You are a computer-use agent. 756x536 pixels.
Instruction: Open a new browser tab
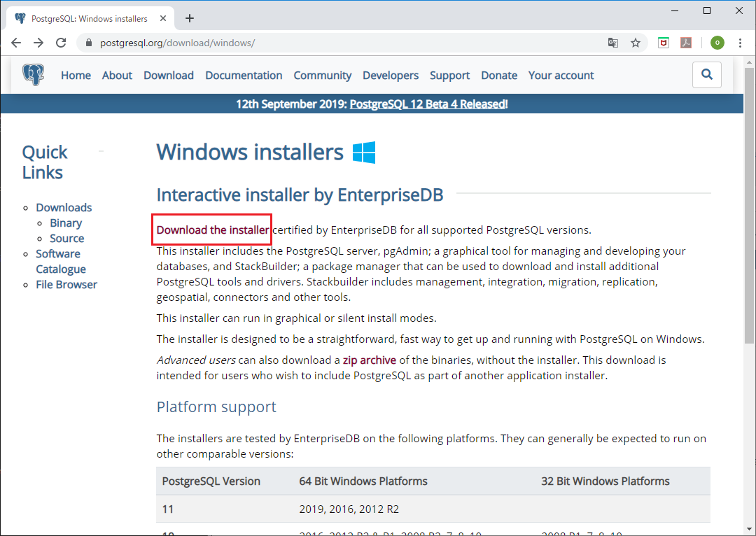(190, 18)
